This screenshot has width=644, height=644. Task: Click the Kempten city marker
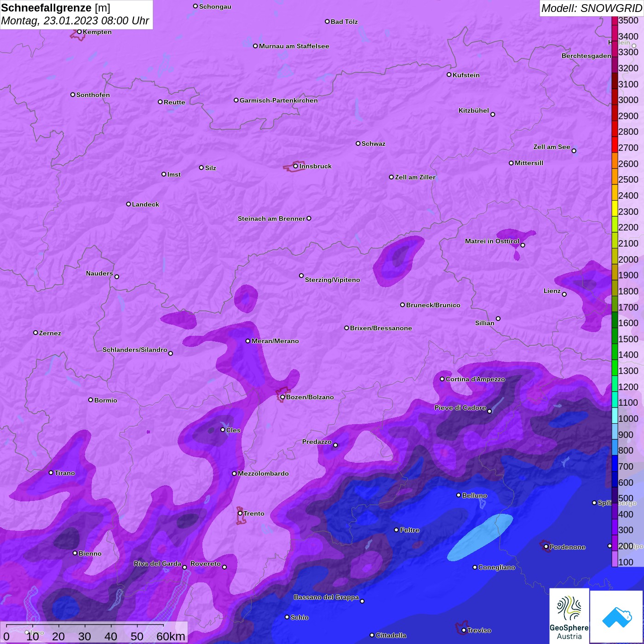[79, 32]
